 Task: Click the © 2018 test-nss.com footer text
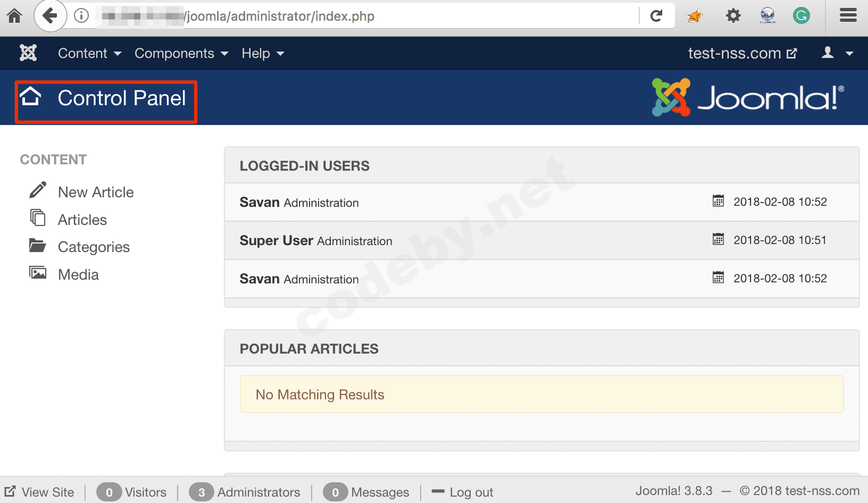coord(800,491)
